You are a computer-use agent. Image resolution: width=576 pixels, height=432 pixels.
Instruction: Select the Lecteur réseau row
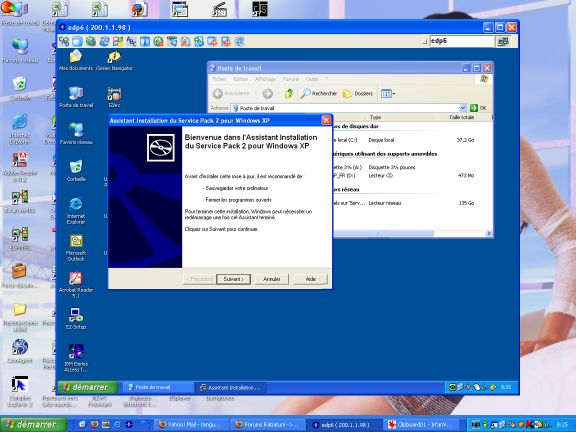tap(403, 203)
